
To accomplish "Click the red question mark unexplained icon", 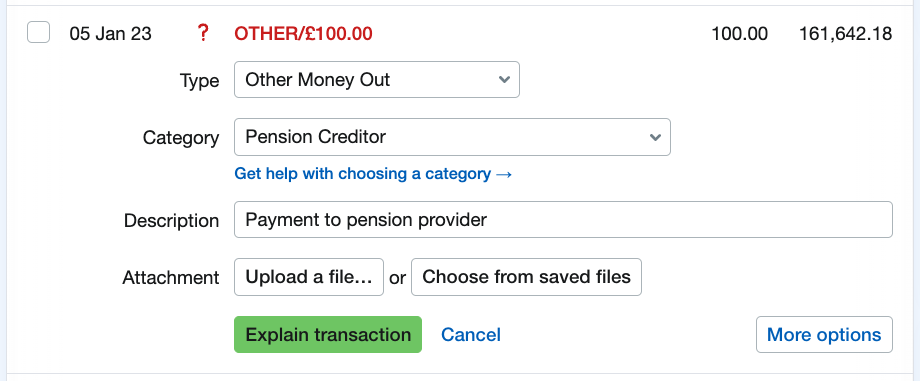I will click(x=202, y=33).
